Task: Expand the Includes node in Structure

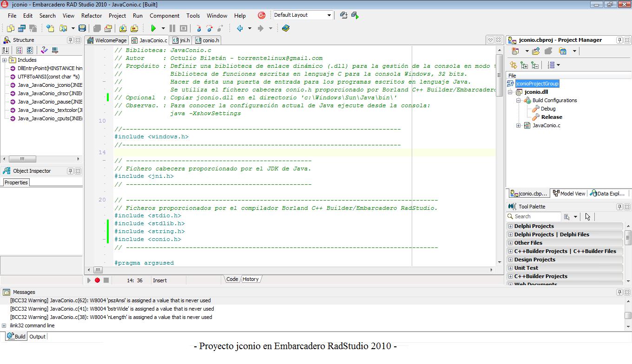Action: click(x=4, y=60)
